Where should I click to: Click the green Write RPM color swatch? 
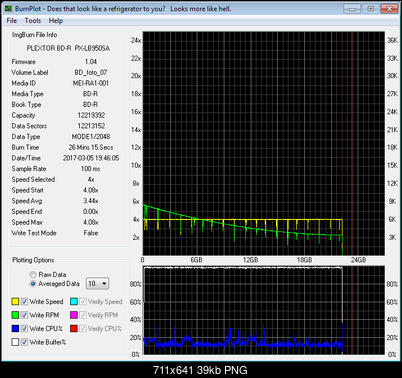coord(15,315)
